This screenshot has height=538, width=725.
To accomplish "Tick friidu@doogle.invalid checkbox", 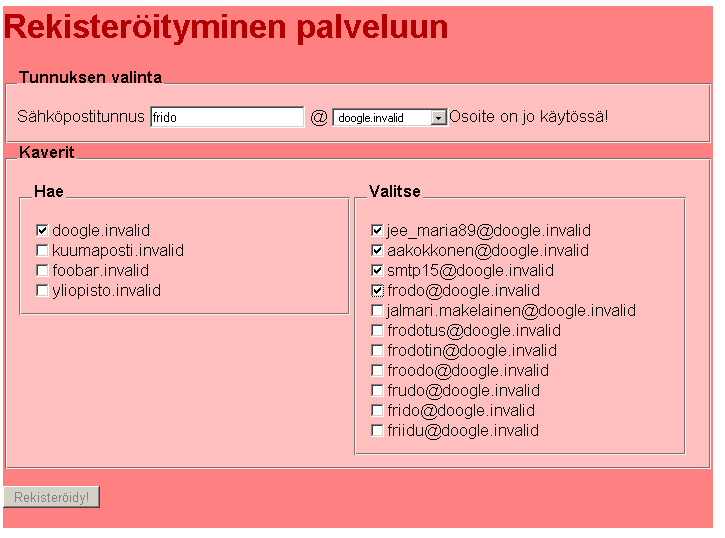I will point(377,431).
